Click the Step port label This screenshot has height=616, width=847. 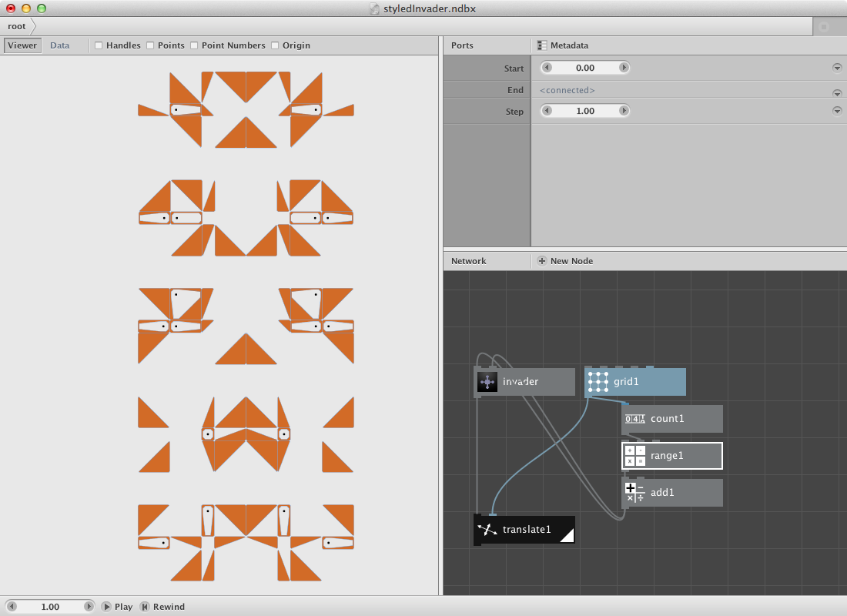[x=514, y=112]
